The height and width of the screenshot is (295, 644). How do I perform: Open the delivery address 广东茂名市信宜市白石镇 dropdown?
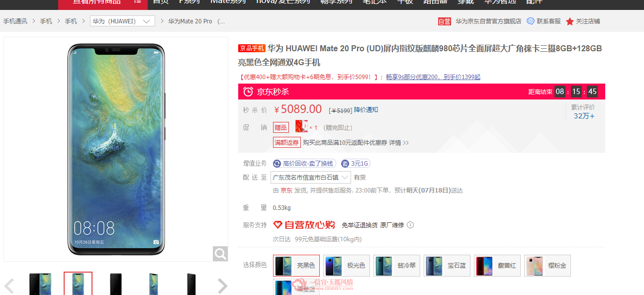311,177
